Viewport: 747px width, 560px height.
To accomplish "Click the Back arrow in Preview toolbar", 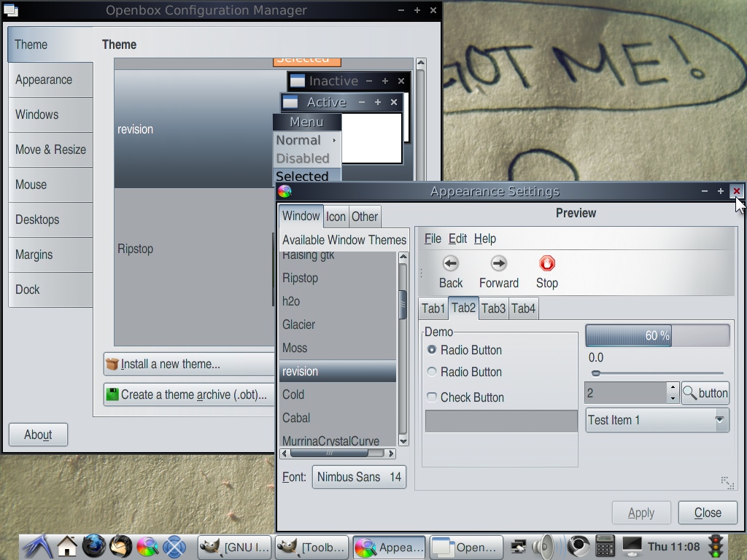I will (x=451, y=273).
